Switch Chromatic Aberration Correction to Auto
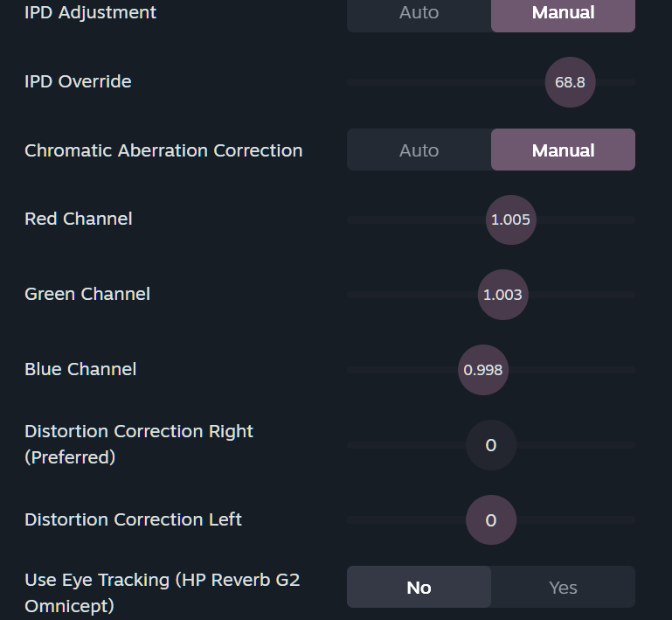This screenshot has height=620, width=672. [x=419, y=150]
